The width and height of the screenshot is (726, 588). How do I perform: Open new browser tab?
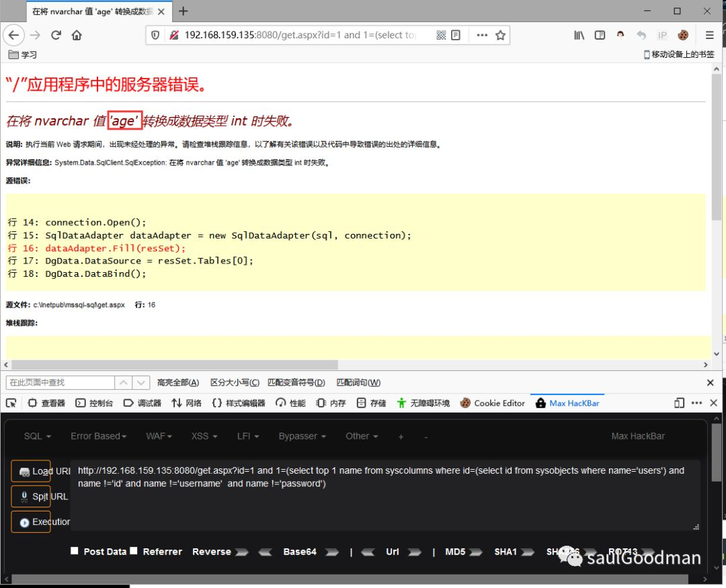tap(184, 11)
